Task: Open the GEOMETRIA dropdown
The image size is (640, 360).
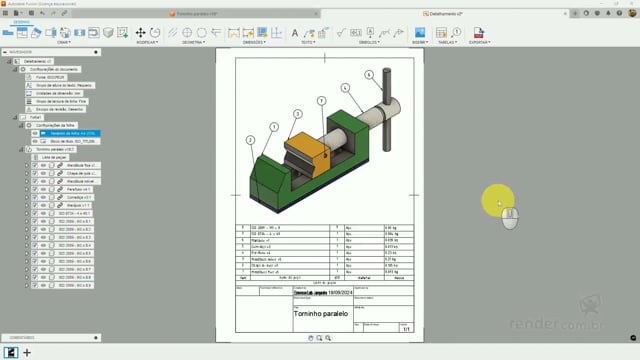Action: [x=193, y=42]
